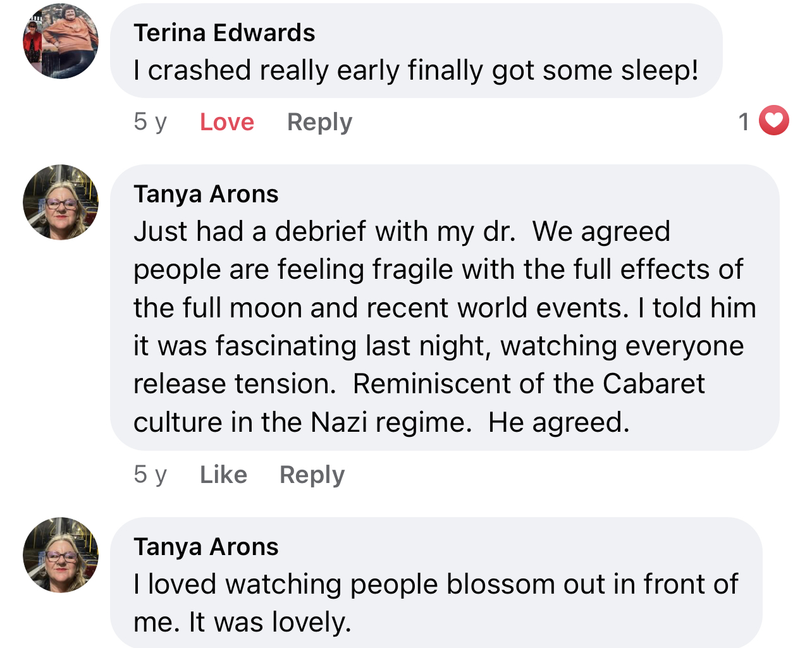
Task: Open Terina Edwards' profile picture
Action: coord(61,41)
